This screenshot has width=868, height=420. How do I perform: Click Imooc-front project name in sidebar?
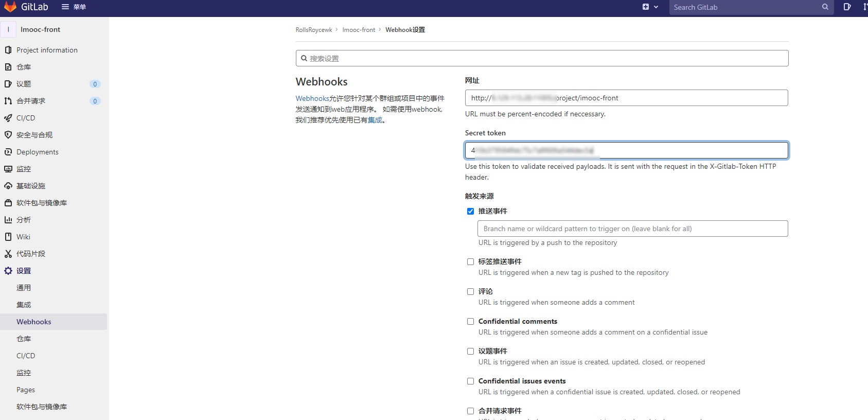point(40,29)
